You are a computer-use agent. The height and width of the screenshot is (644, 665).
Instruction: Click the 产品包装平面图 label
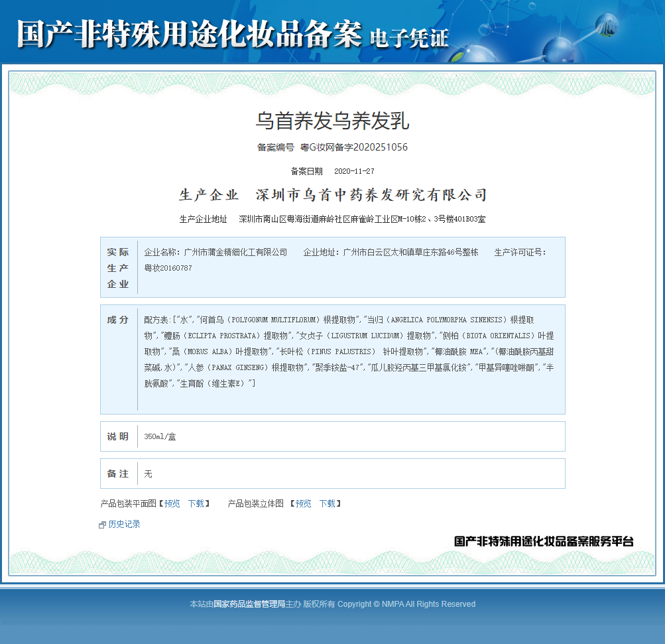[129, 503]
